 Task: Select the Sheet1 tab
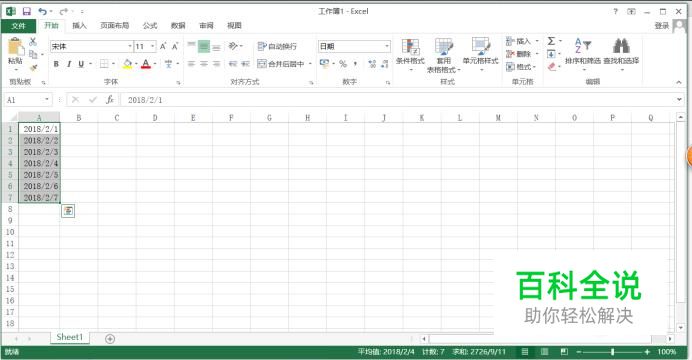tap(70, 337)
